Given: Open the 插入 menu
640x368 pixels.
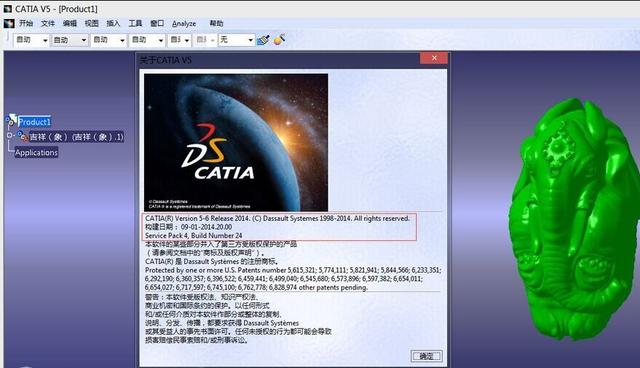Looking at the screenshot, I should point(113,24).
